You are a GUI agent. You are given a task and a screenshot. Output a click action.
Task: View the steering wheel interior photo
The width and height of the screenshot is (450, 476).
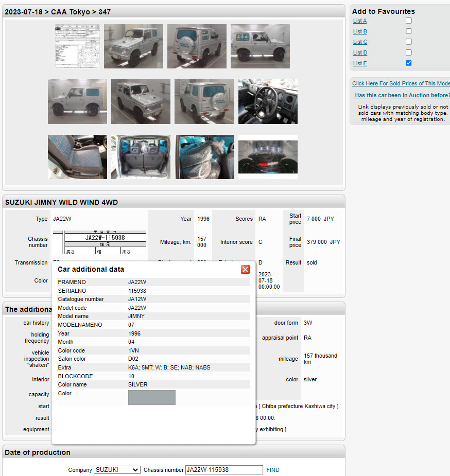click(x=268, y=101)
